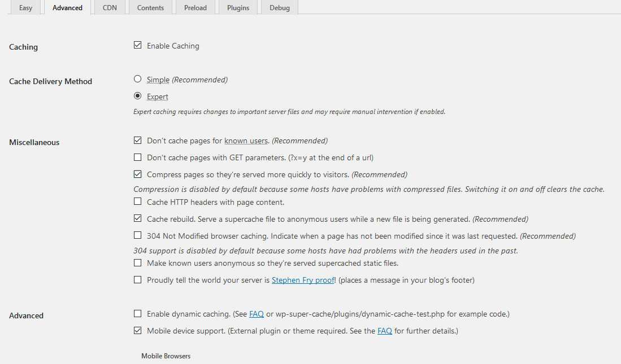This screenshot has width=621, height=364.
Task: Switch to the Easy tab
Action: pyautogui.click(x=25, y=8)
